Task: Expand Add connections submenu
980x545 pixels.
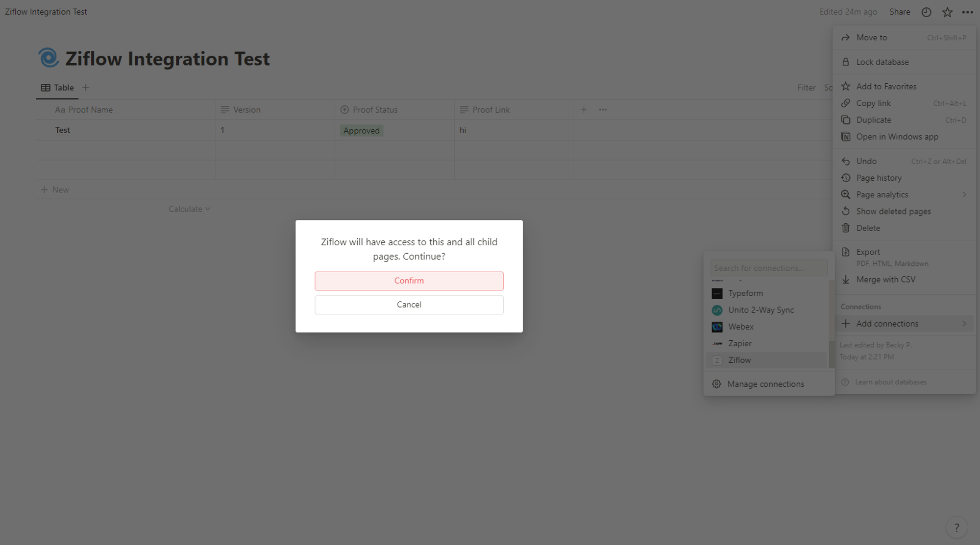Action: pos(904,324)
